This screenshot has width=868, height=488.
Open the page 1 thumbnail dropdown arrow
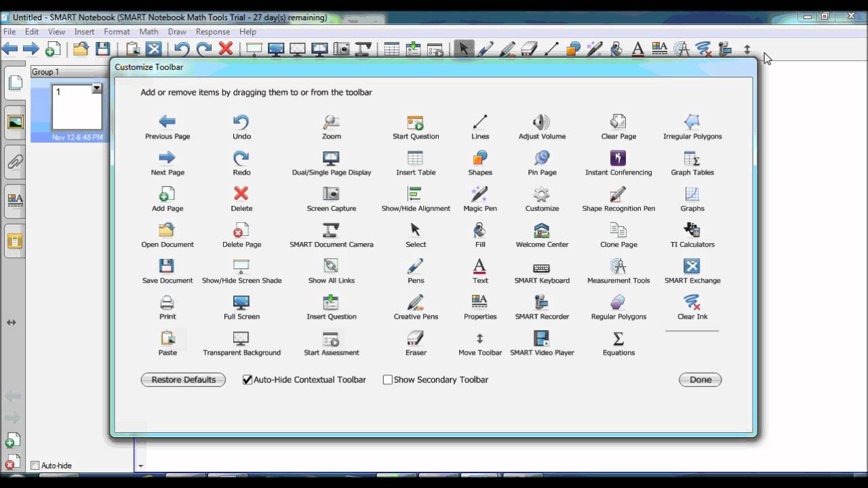[97, 88]
